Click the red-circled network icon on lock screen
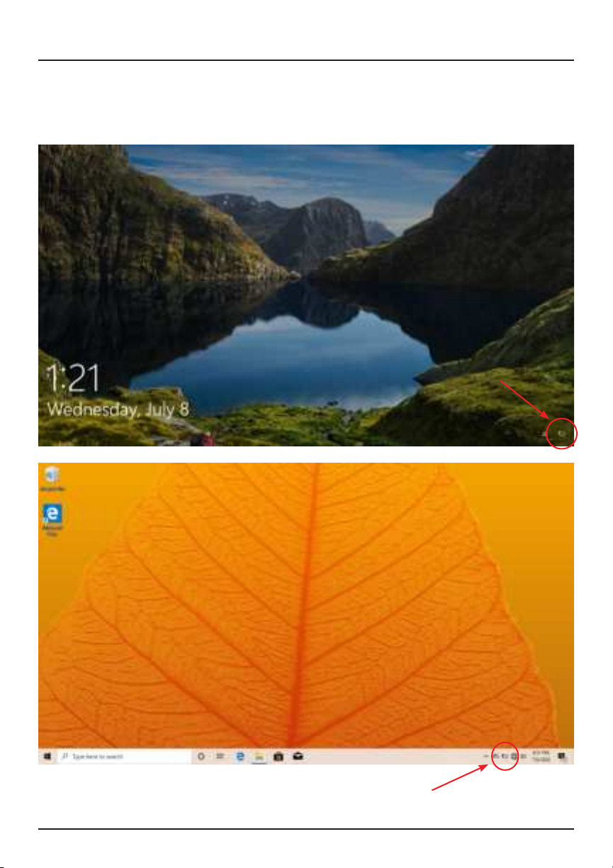Viewport: 613px width, 868px height. click(563, 433)
